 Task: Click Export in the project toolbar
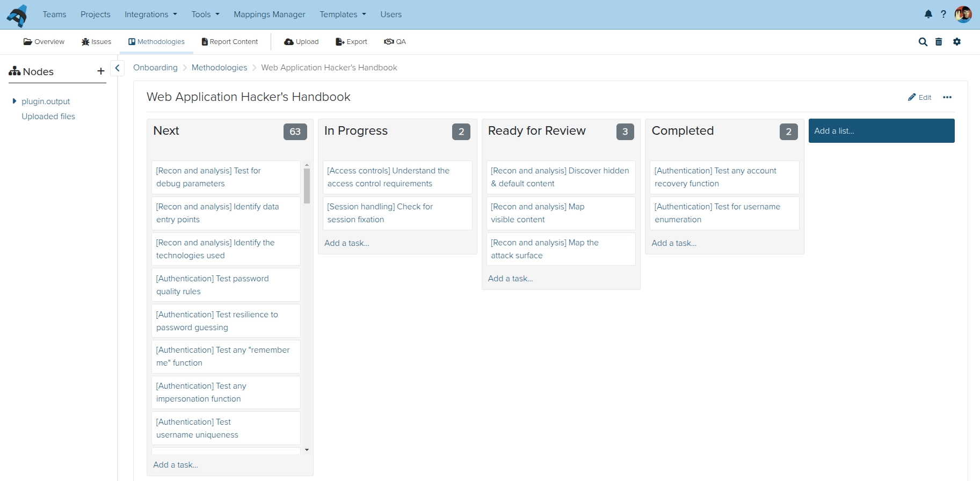[351, 42]
